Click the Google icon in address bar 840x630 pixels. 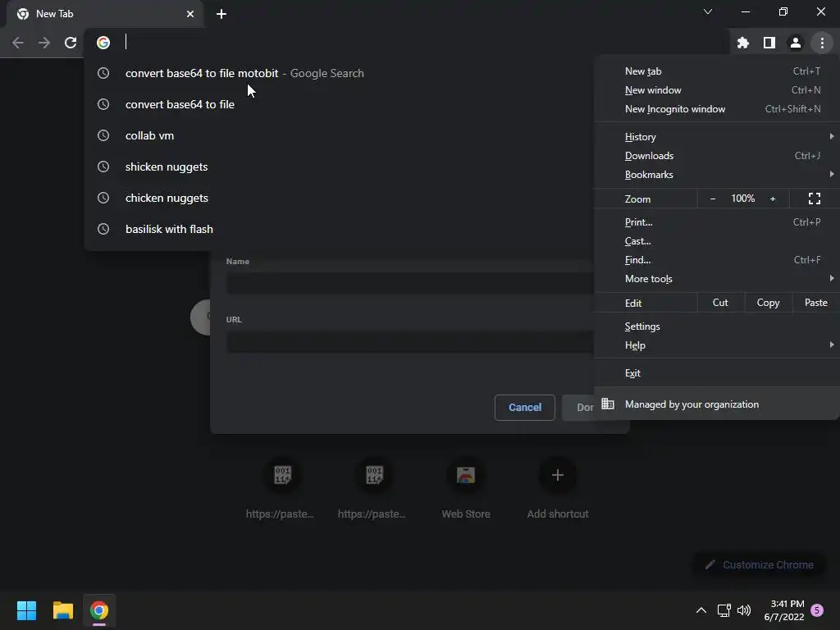tap(103, 43)
